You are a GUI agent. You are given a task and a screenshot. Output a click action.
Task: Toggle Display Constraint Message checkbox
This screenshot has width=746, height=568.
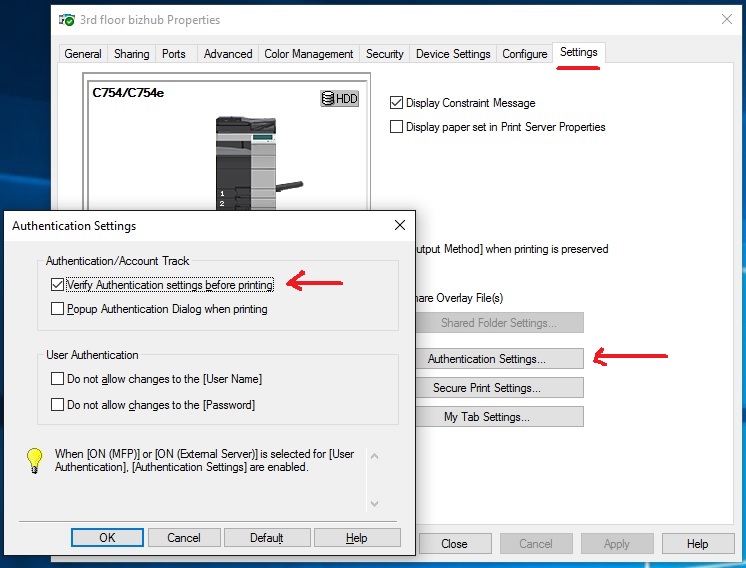click(397, 103)
